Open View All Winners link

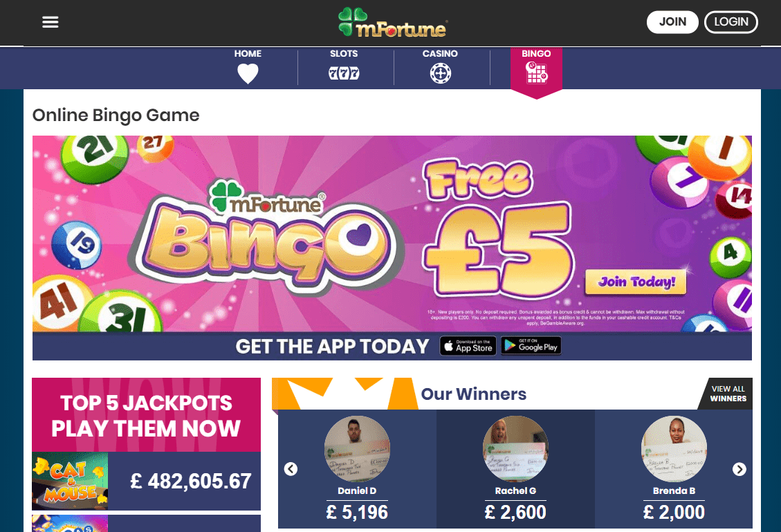(728, 394)
